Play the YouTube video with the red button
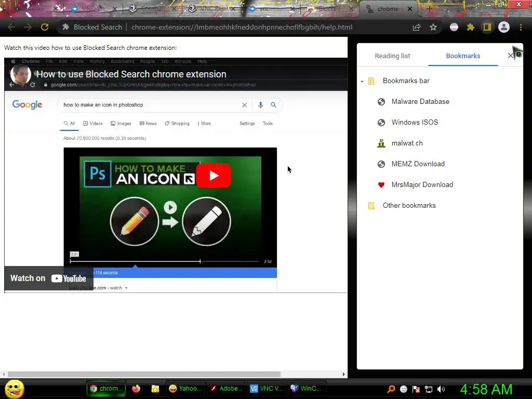 click(x=214, y=176)
